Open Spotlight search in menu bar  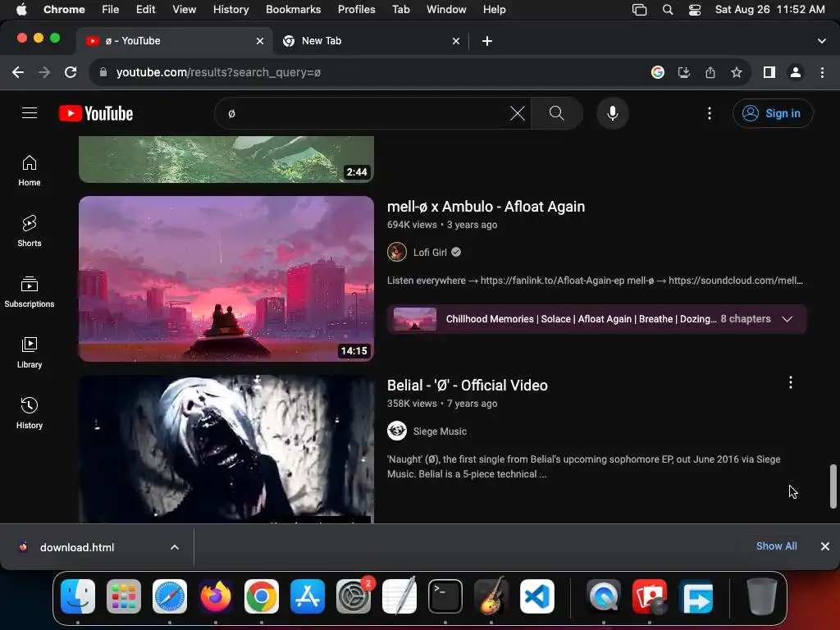coord(668,10)
